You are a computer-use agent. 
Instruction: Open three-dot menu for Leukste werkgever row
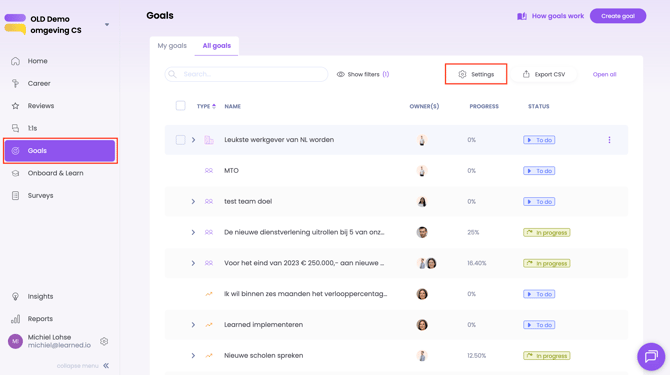609,140
